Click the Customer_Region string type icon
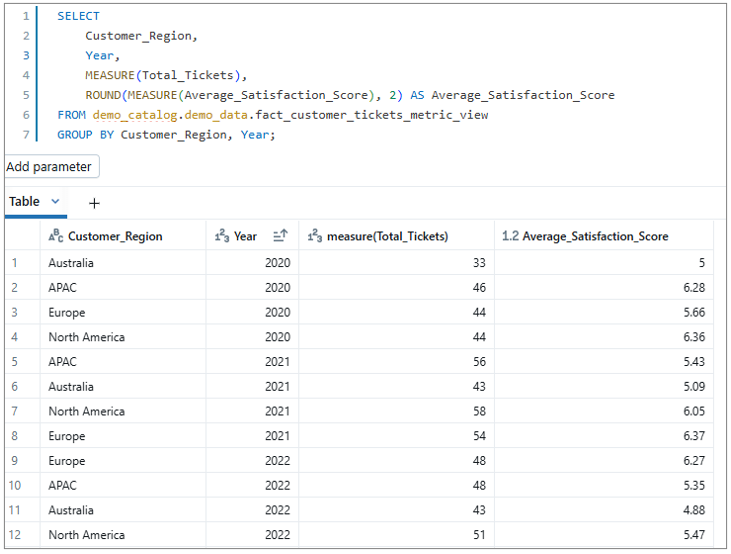Image resolution: width=731 pixels, height=554 pixels. [x=56, y=236]
